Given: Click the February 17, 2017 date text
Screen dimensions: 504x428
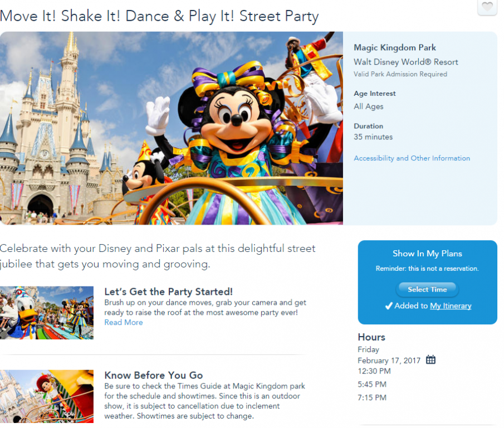Looking at the screenshot, I should 389,361.
